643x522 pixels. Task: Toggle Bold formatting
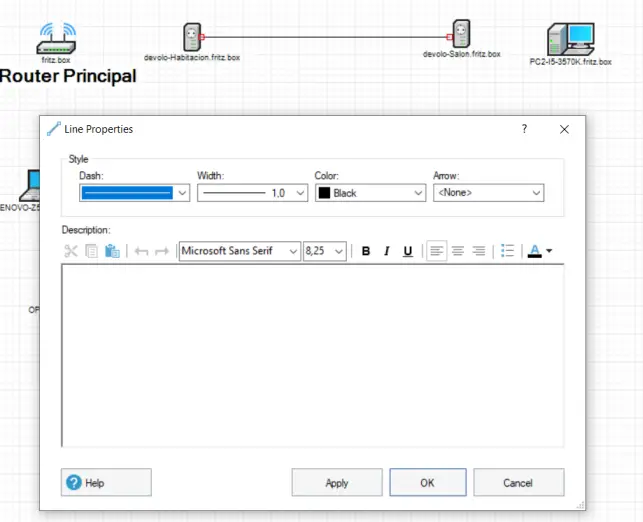[x=366, y=251]
